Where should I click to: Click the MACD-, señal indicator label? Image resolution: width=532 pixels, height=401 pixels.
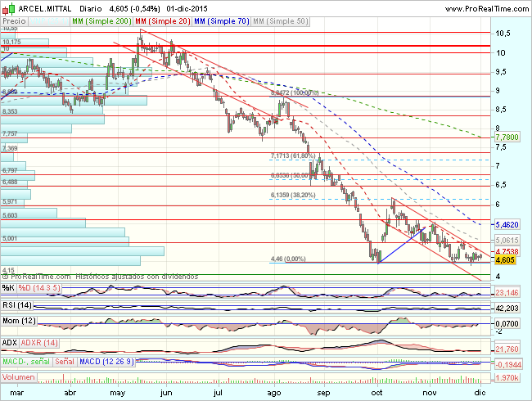[26, 362]
